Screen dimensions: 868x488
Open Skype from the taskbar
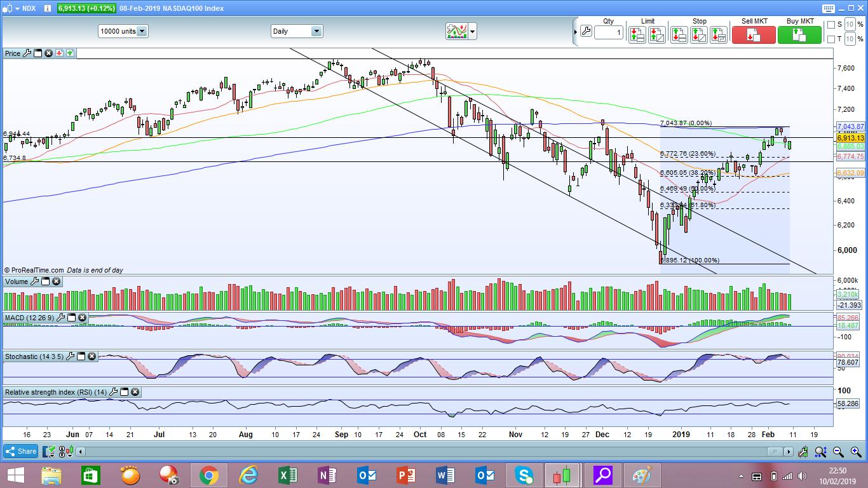click(x=524, y=475)
